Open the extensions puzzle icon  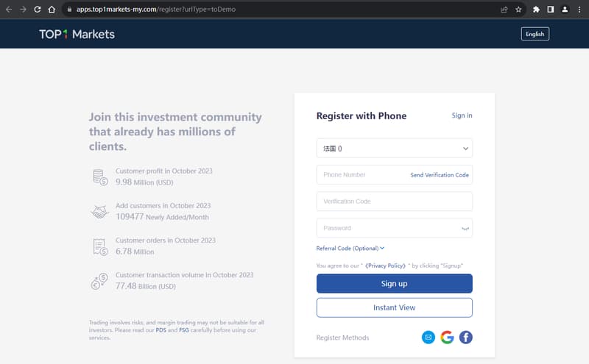pyautogui.click(x=536, y=10)
